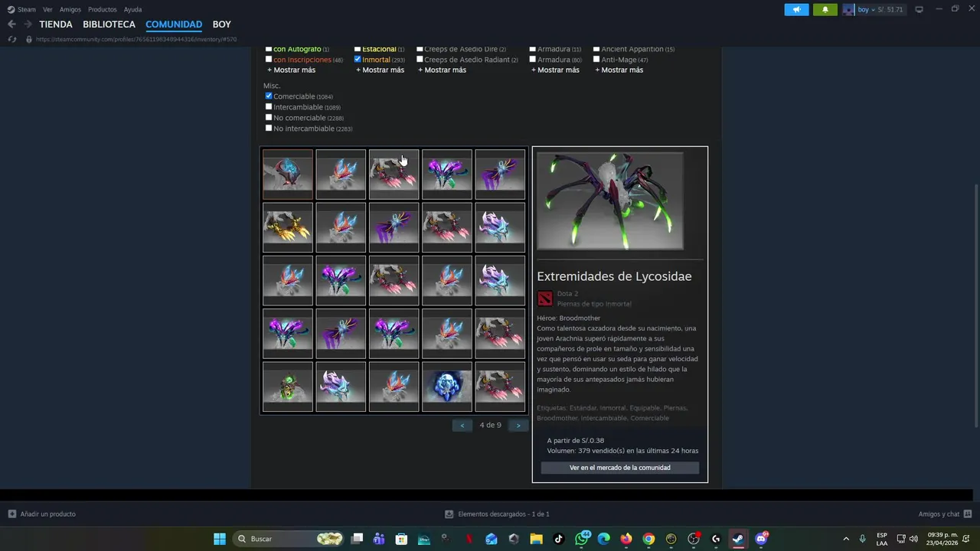Open the blue megaphone announcements button

tap(796, 9)
